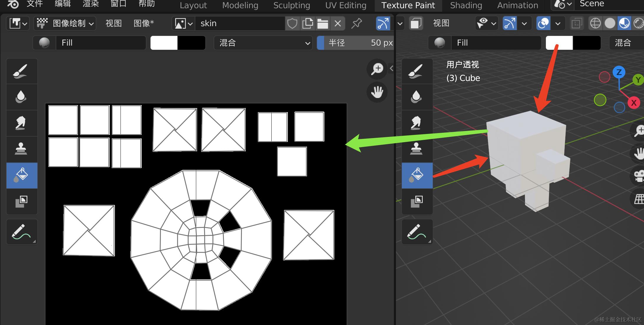The height and width of the screenshot is (325, 644).
Task: Expand the image browse dropdown beside skin
Action: pos(184,24)
